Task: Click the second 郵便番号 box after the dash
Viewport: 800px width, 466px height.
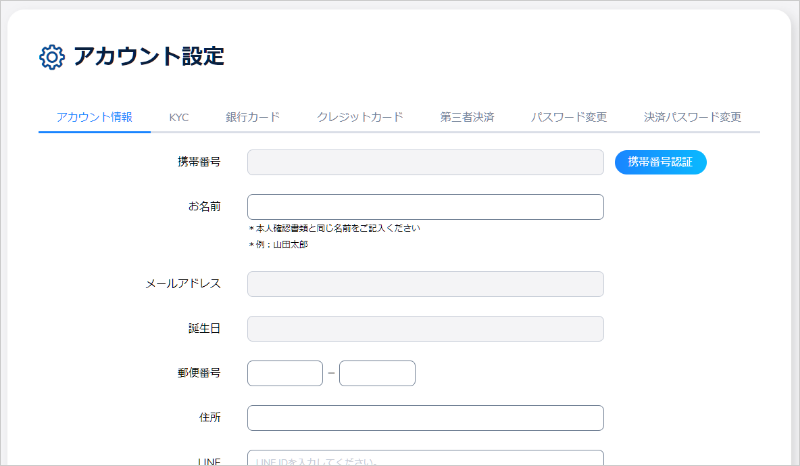Action: 377,373
